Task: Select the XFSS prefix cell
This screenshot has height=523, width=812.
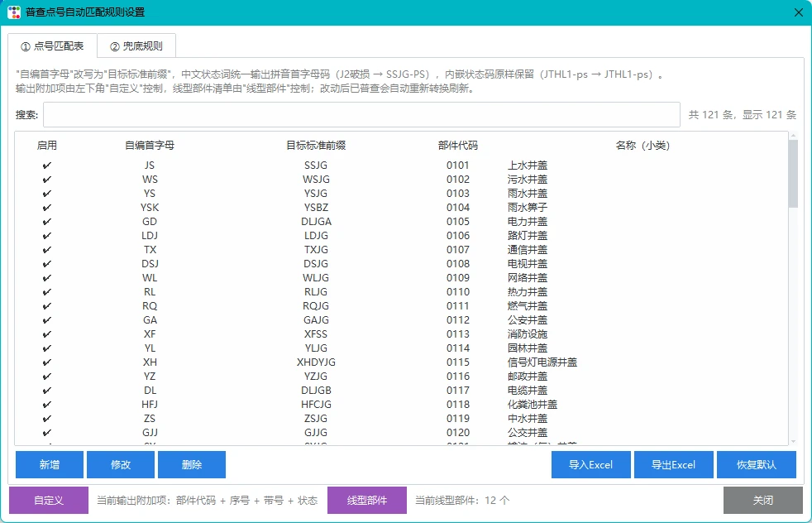Action: tap(316, 333)
